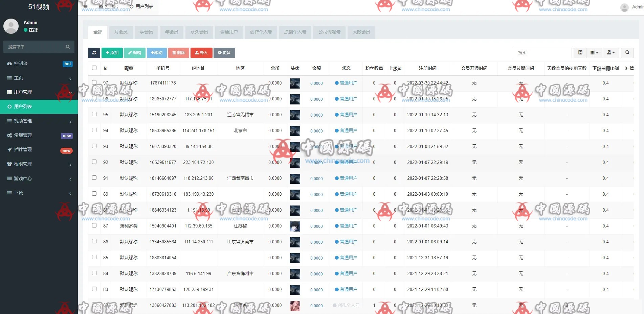Click the 用户列表 top navigation tab
The height and width of the screenshot is (314, 644).
(x=141, y=6)
